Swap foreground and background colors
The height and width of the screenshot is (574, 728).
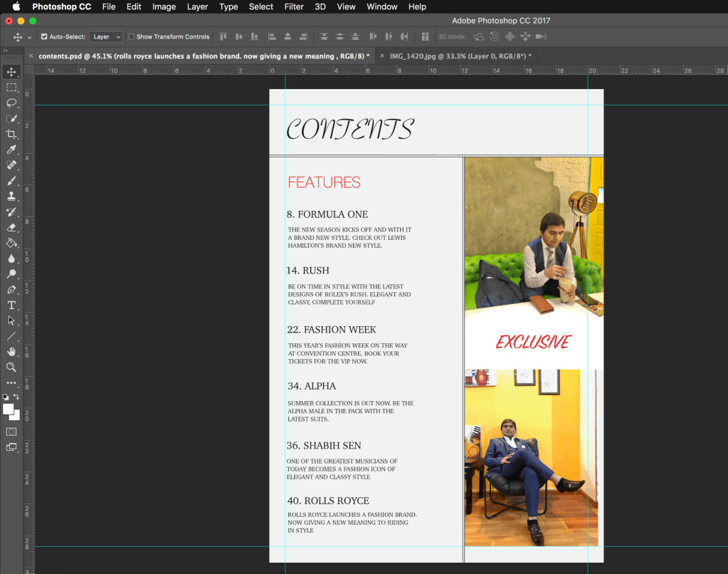pos(16,397)
